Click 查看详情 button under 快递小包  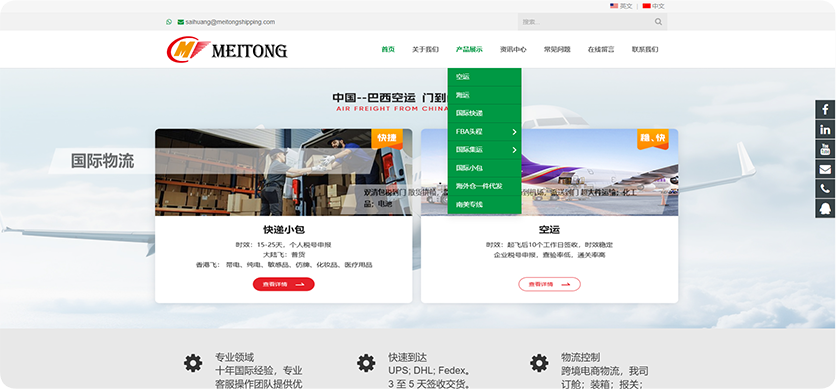(284, 284)
